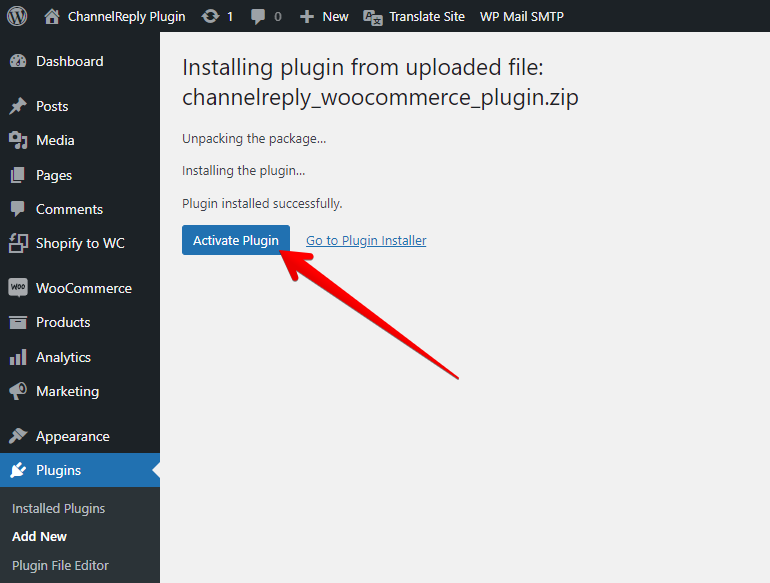
Task: Open Appearance in sidebar
Action: (73, 436)
